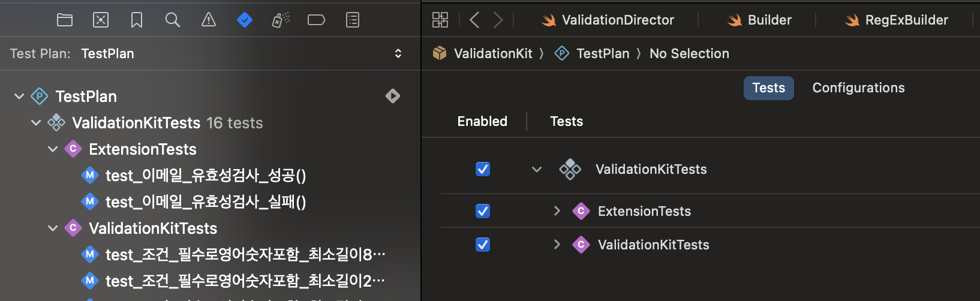This screenshot has height=301, width=980.
Task: Click the related items grid icon
Action: pyautogui.click(x=440, y=20)
